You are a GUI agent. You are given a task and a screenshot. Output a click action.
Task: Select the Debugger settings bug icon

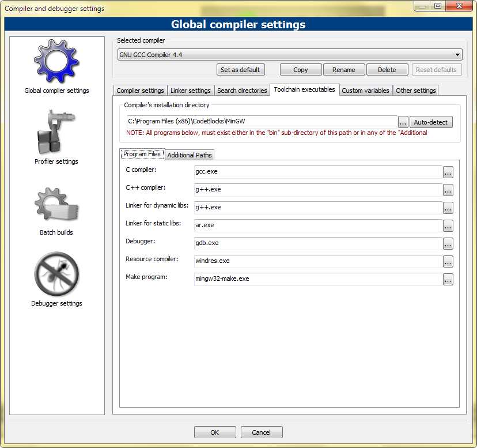point(56,274)
